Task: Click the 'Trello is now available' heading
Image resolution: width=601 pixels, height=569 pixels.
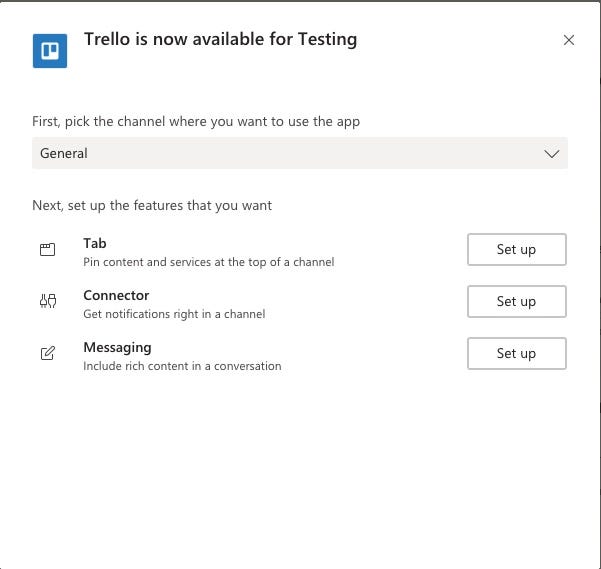Action: 220,40
